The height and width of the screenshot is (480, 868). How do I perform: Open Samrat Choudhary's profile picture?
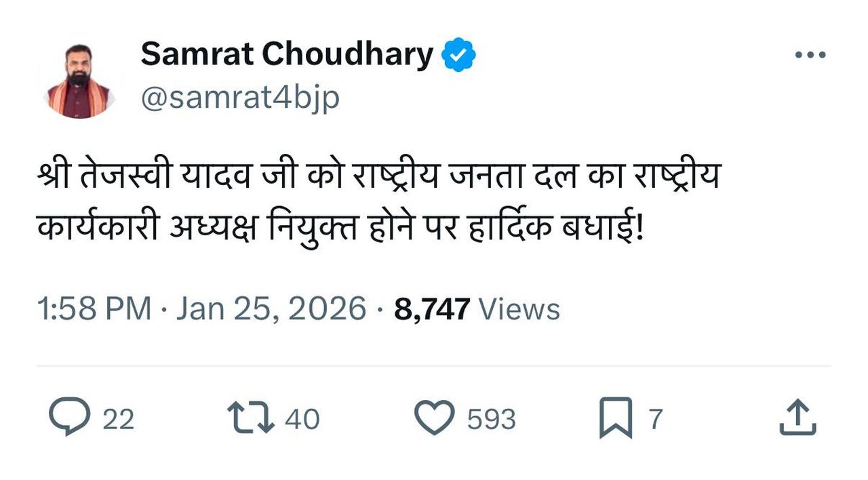click(79, 81)
